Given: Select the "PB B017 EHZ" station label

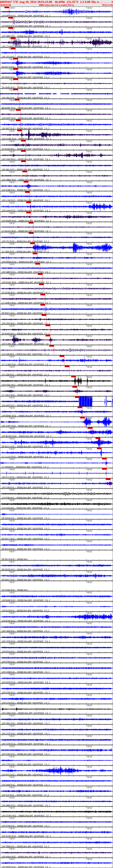Looking at the screenshot, I should click(8, 539).
